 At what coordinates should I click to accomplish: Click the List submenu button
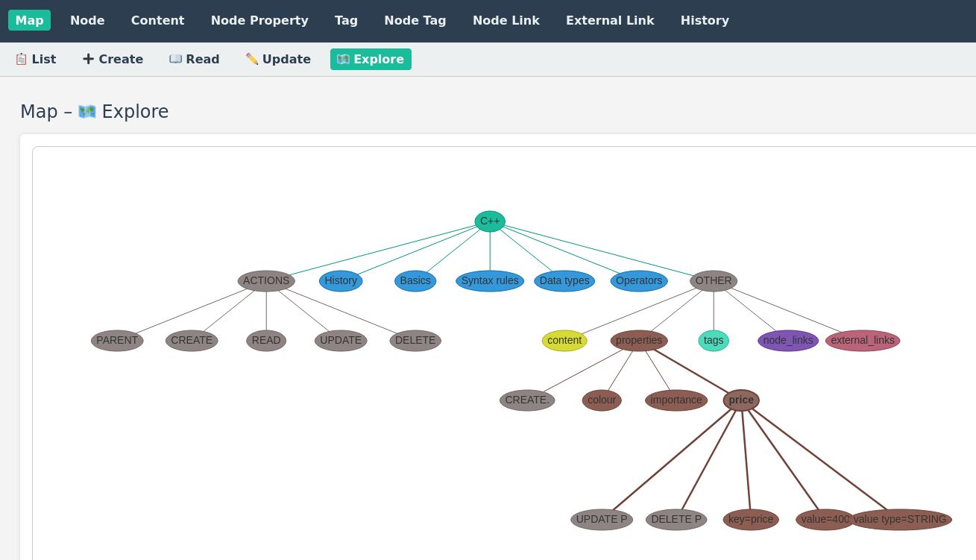[35, 59]
